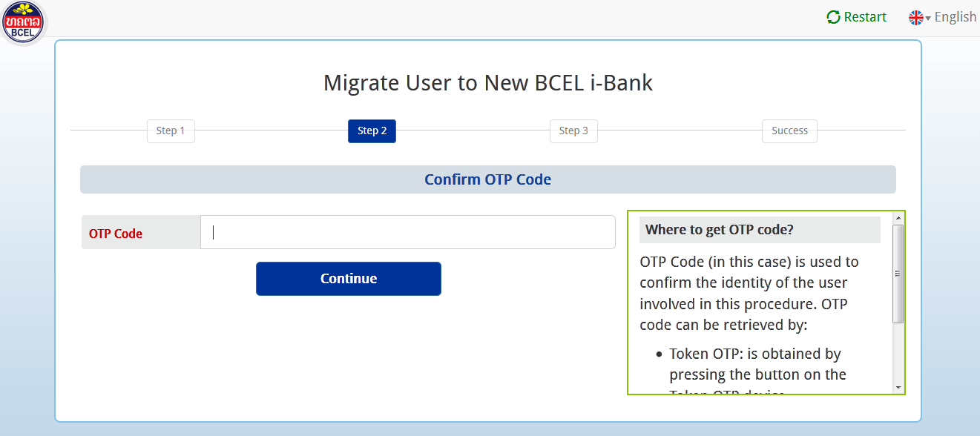The image size is (980, 436).
Task: Open the language dropdown arrow
Action: 928,19
